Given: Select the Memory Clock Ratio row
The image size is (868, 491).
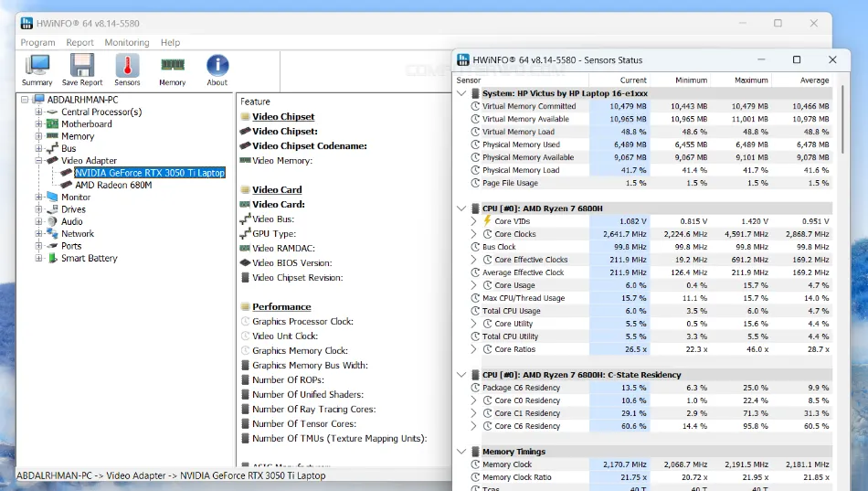Looking at the screenshot, I should click(x=651, y=477).
